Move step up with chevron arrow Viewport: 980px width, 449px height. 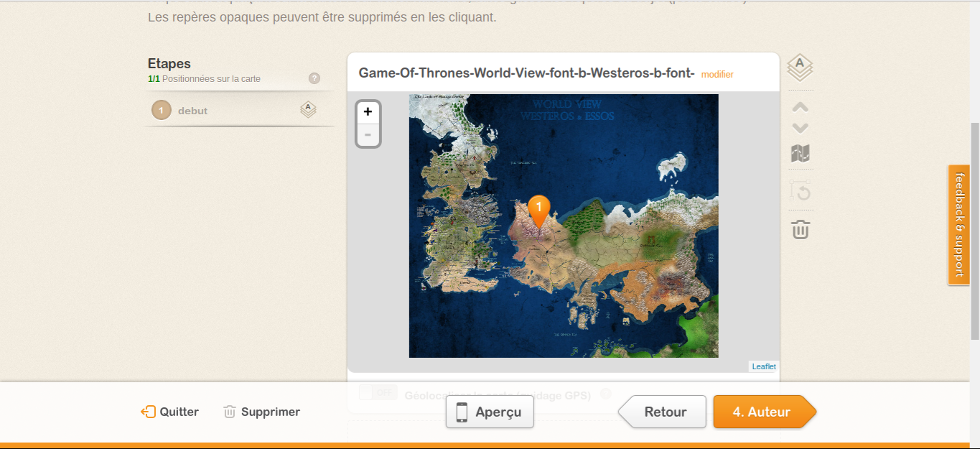[801, 107]
